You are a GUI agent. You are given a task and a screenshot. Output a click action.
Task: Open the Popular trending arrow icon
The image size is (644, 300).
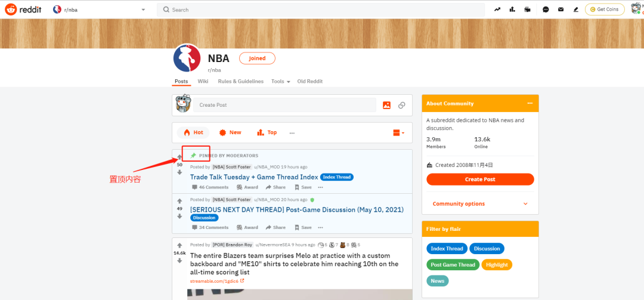[497, 10]
